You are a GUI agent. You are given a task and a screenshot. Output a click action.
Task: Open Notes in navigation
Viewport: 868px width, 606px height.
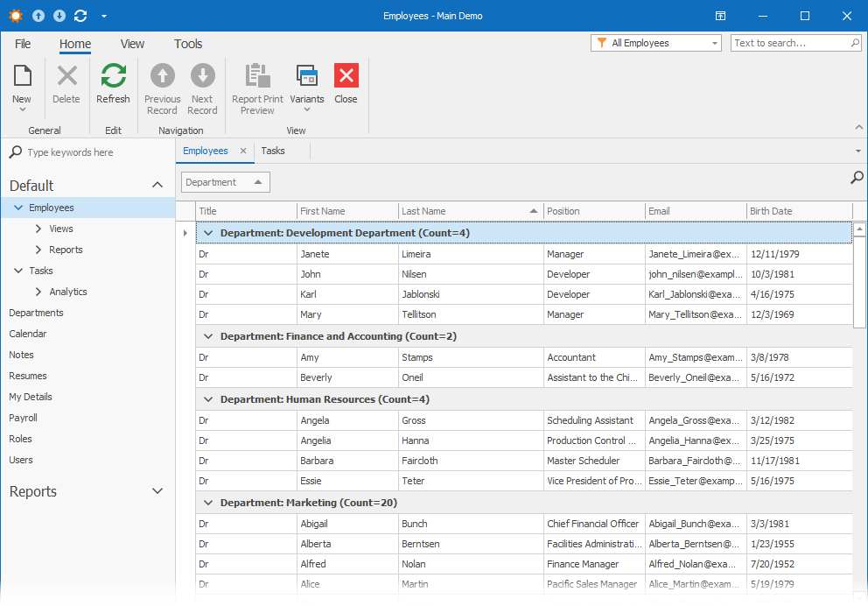tap(21, 355)
